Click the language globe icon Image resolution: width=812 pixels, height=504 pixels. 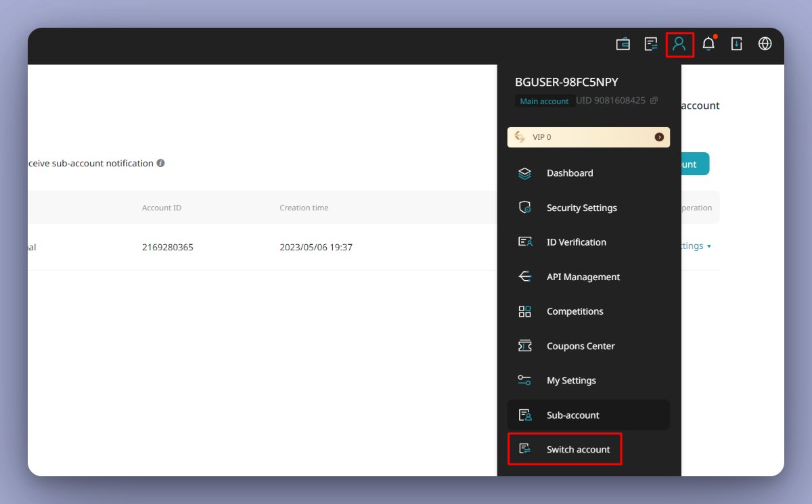coord(765,44)
